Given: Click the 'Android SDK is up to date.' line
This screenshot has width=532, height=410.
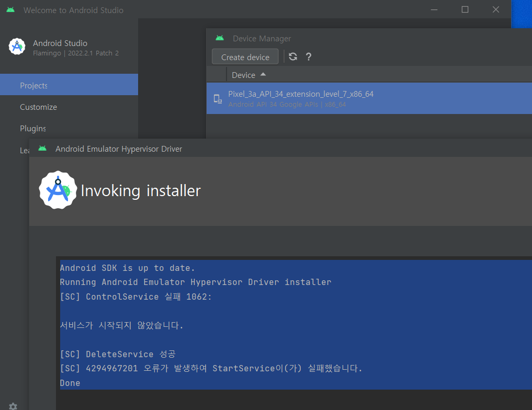Looking at the screenshot, I should click(128, 268).
